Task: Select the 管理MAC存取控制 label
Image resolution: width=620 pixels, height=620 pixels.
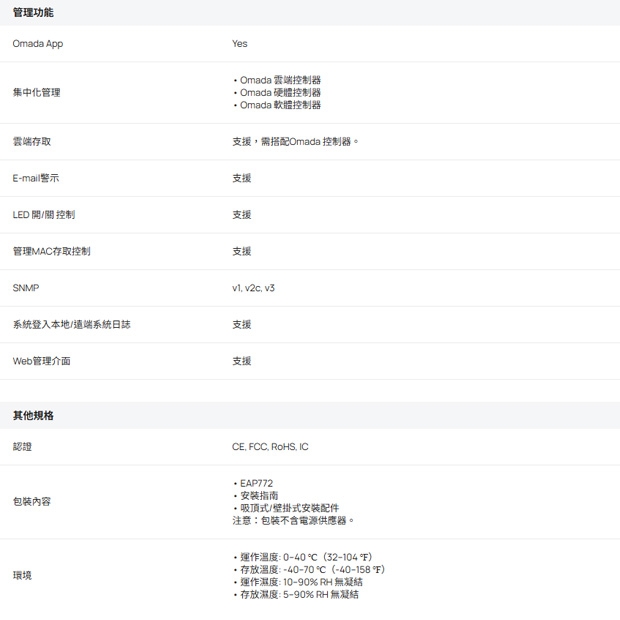Action: click(51, 251)
